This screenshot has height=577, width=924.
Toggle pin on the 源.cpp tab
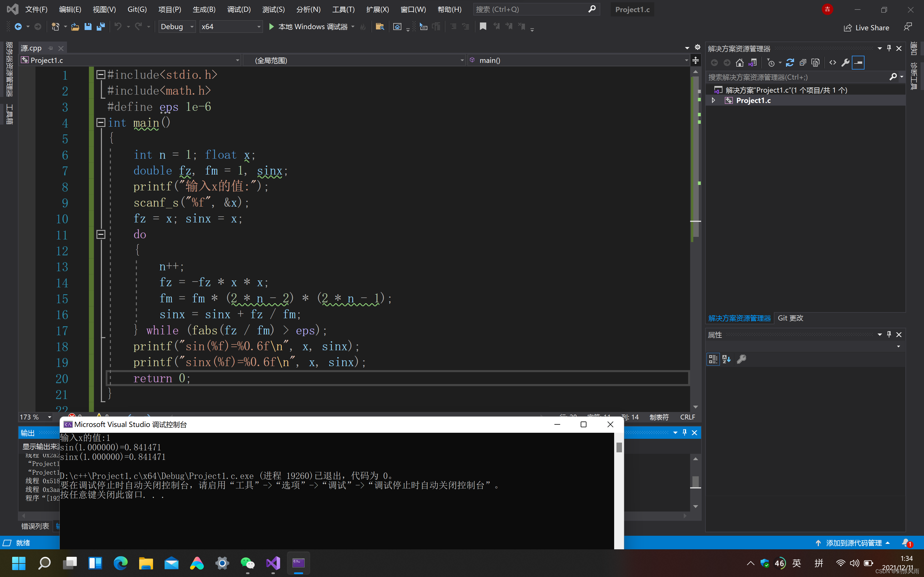pyautogui.click(x=51, y=48)
